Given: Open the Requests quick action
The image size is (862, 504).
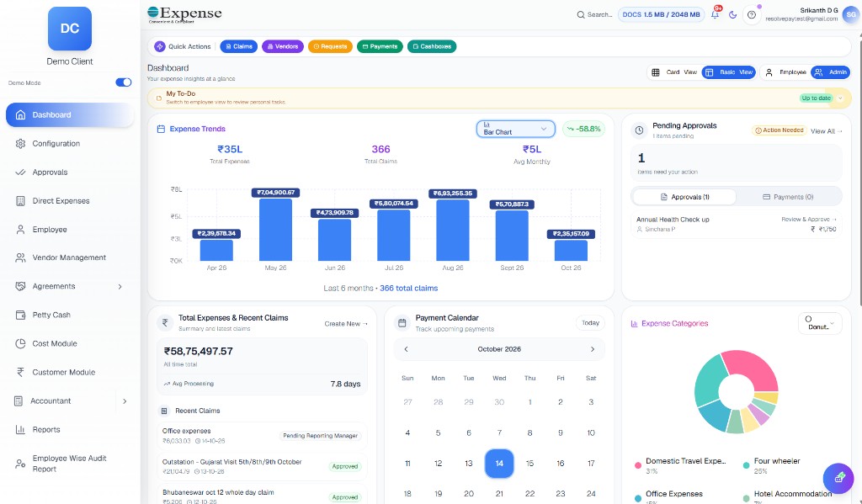Looking at the screenshot, I should click(330, 47).
